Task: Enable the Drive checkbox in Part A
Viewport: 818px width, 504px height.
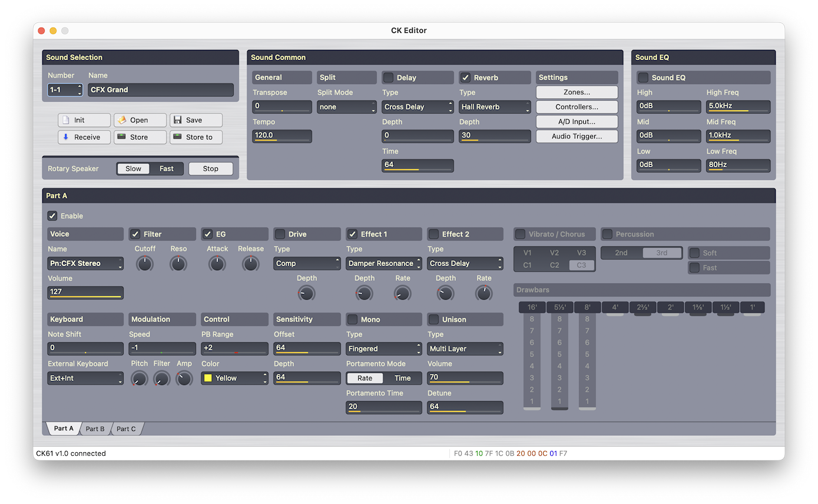Action: pyautogui.click(x=280, y=234)
